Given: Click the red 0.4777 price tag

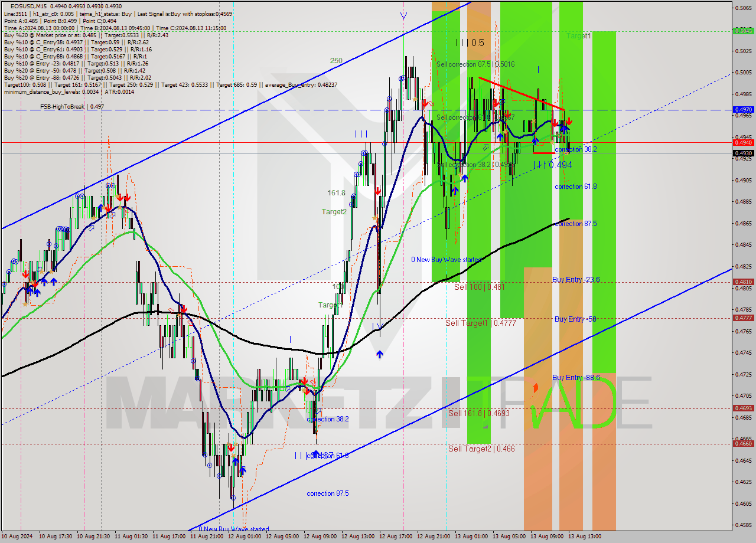Looking at the screenshot, I should coord(743,318).
